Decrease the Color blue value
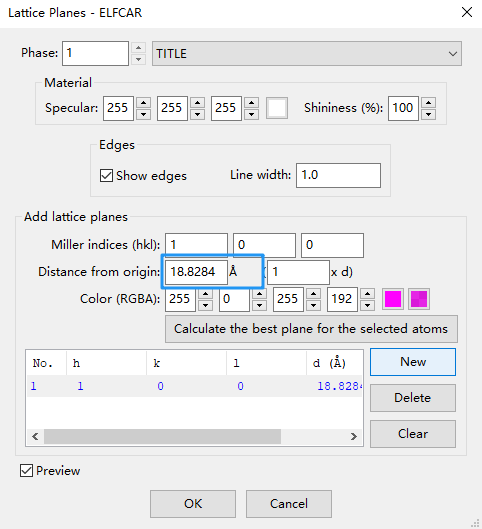The image size is (482, 529). pyautogui.click(x=313, y=305)
